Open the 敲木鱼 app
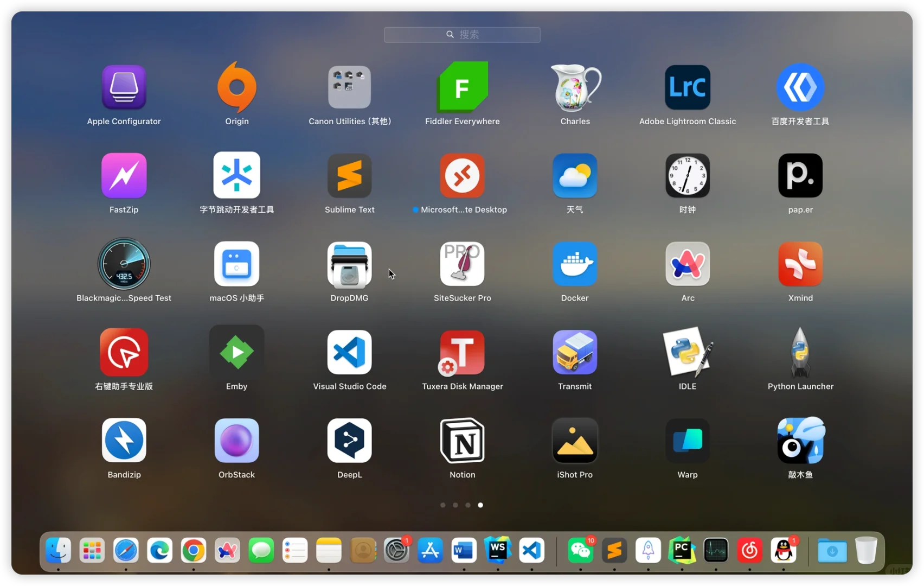 coord(800,440)
